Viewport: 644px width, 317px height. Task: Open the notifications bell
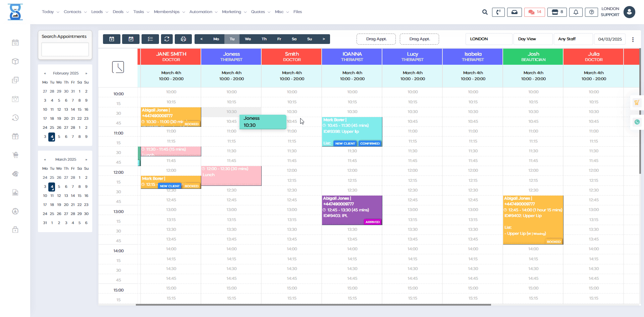point(576,12)
